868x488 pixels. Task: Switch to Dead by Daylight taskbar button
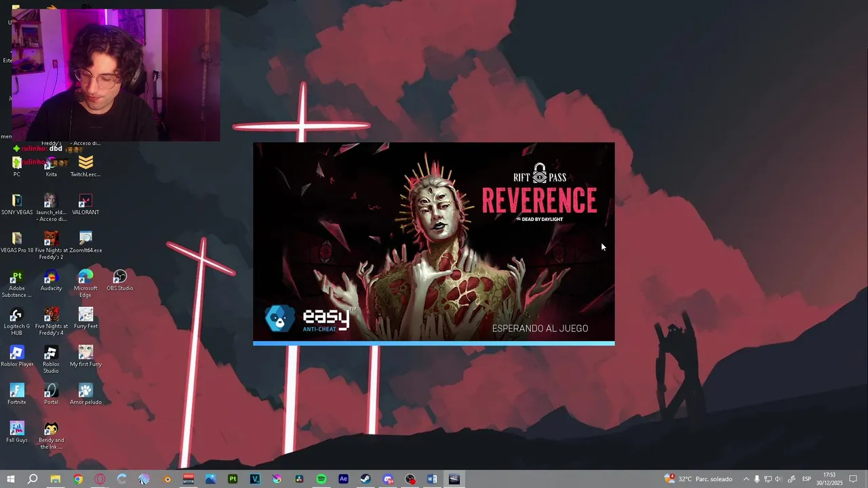coord(454,479)
